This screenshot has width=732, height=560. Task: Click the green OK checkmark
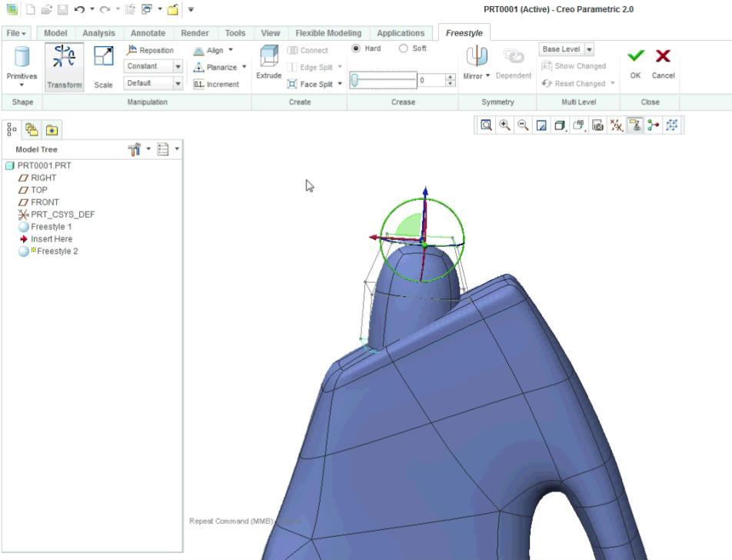[635, 56]
